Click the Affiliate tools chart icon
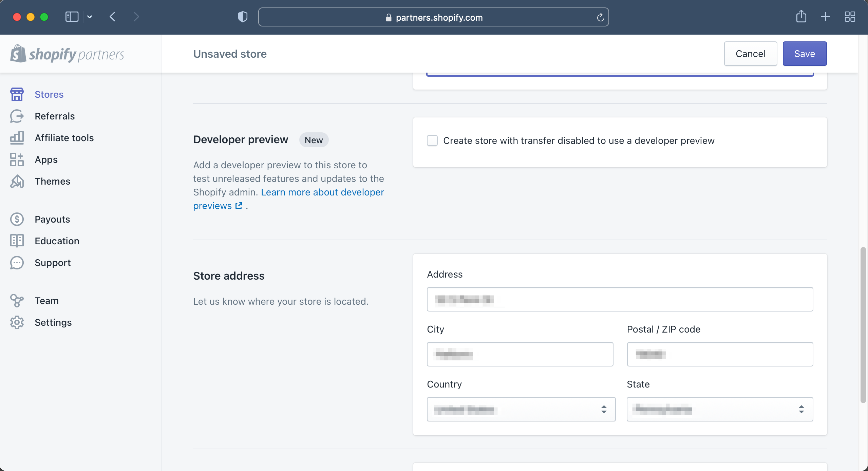This screenshot has height=471, width=868. click(17, 138)
